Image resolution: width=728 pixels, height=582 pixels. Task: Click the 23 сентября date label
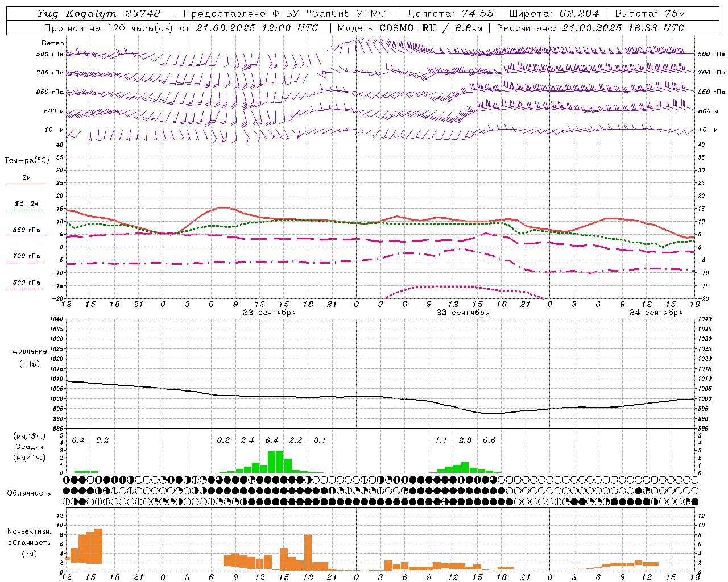click(462, 313)
